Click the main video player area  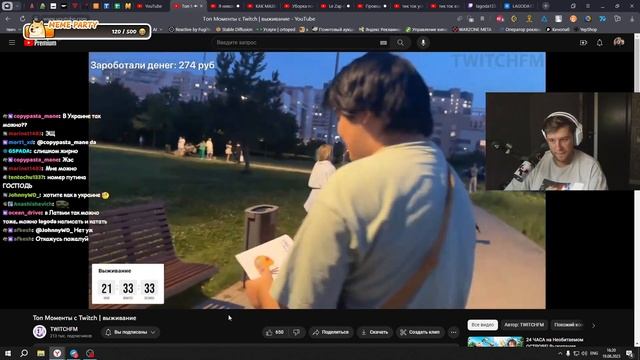click(x=317, y=180)
